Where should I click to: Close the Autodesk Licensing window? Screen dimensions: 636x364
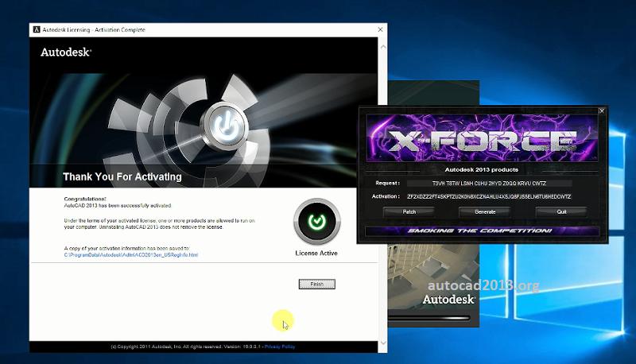[x=380, y=29]
